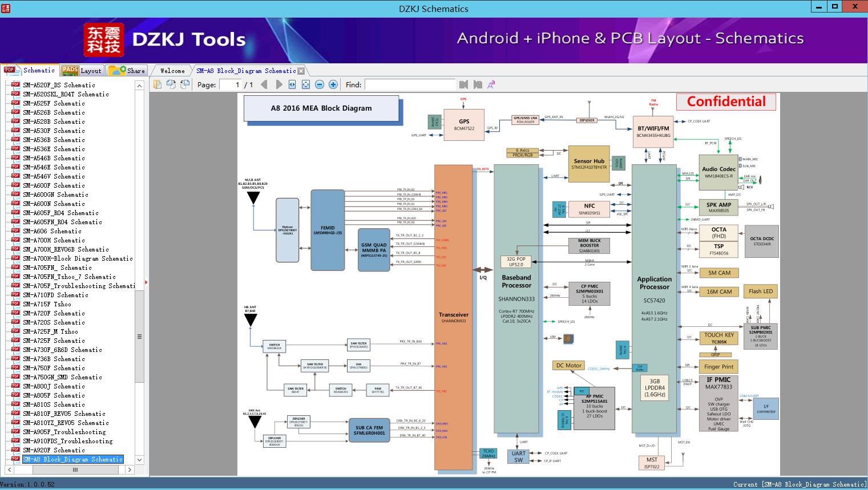Open SM-A810F_REV05 Schematic
Image resolution: width=868 pixels, height=490 pixels.
pyautogui.click(x=64, y=414)
